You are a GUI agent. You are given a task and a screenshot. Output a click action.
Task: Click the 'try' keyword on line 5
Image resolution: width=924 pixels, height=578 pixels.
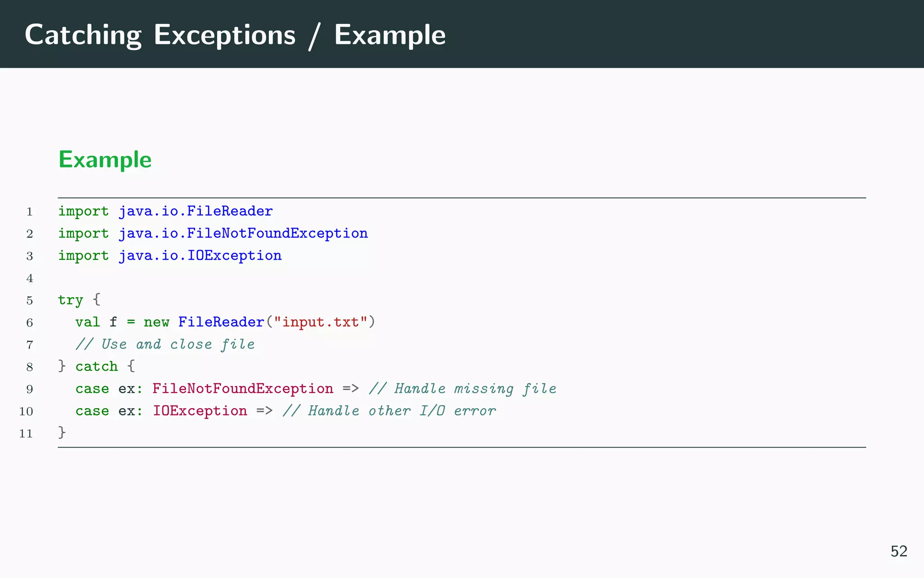70,300
